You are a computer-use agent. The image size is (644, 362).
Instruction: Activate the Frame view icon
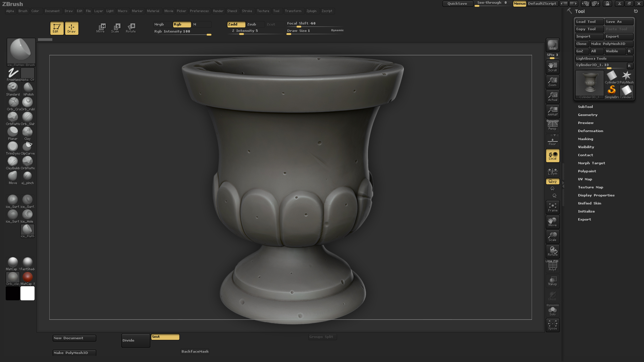click(552, 206)
